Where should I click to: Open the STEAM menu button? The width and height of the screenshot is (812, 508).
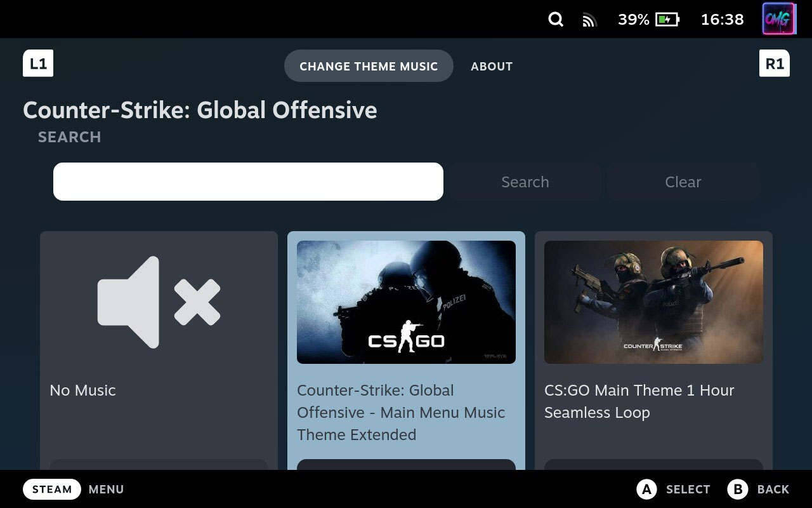click(52, 490)
